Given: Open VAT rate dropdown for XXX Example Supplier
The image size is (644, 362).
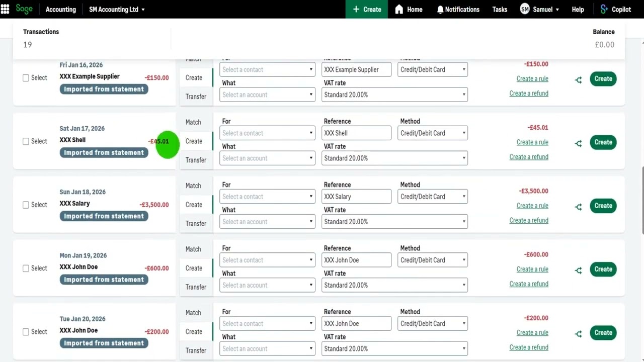Looking at the screenshot, I should (394, 95).
